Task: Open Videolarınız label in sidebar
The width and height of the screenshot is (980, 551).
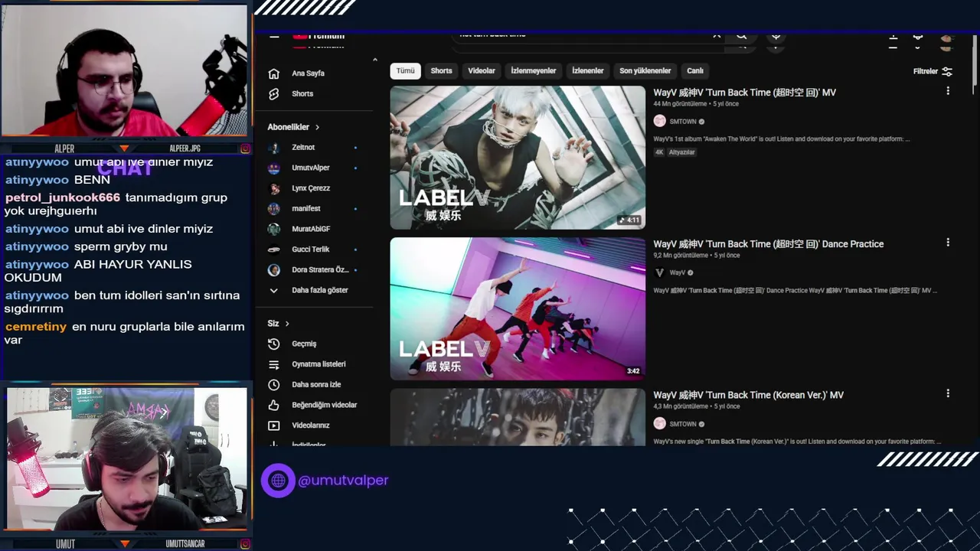Action: coord(311,425)
